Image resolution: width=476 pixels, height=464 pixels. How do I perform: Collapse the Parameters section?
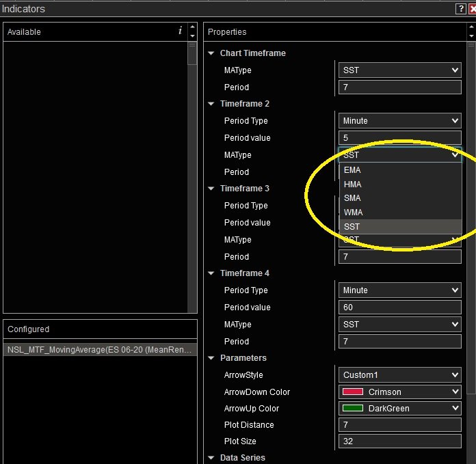click(210, 358)
